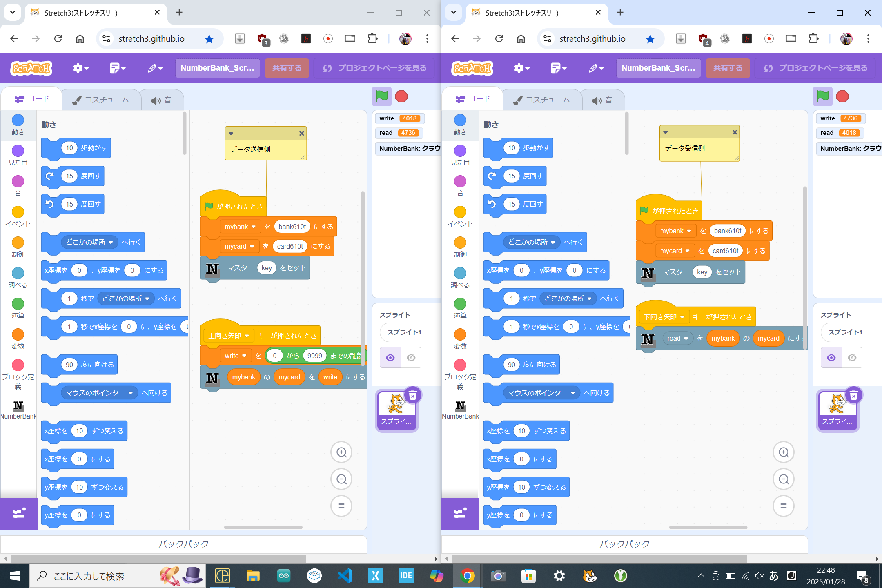Image resolution: width=882 pixels, height=588 pixels.
Task: Open NumberBank extension category in left palette
Action: (18, 410)
